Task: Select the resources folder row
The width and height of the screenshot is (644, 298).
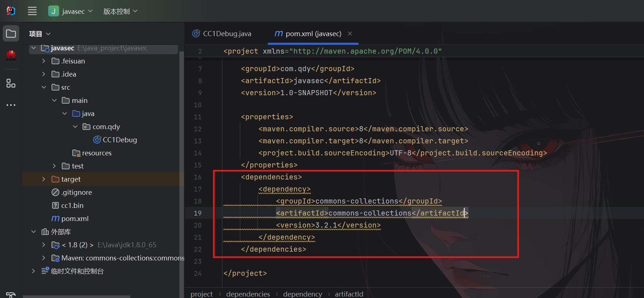Action: 92,153
